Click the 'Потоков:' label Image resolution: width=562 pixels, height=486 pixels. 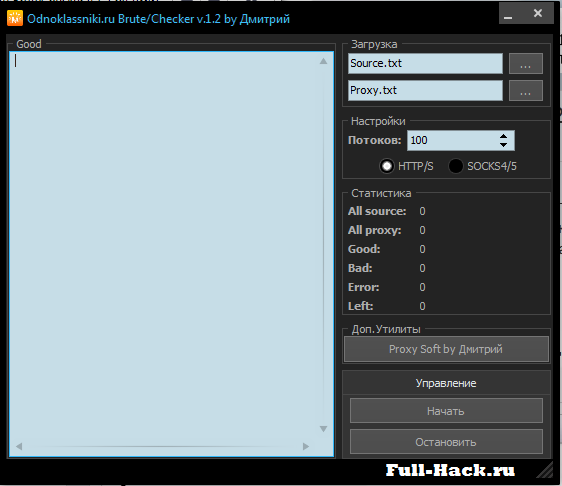tap(375, 140)
